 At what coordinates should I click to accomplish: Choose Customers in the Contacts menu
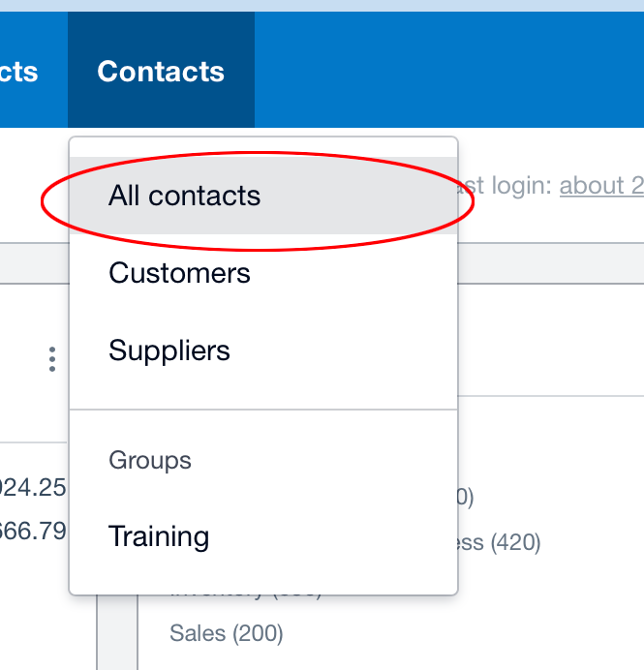pos(179,273)
